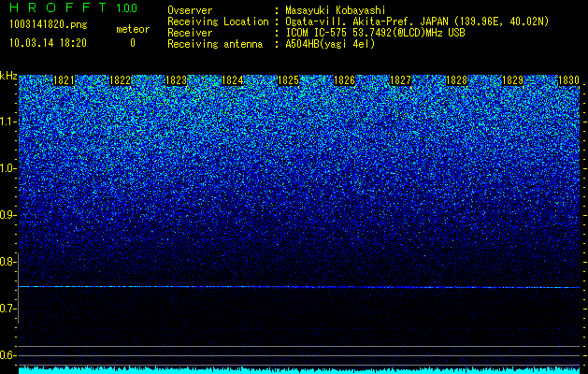Click the Receiving Location label
Screen dimensions: 588x374
218,22
